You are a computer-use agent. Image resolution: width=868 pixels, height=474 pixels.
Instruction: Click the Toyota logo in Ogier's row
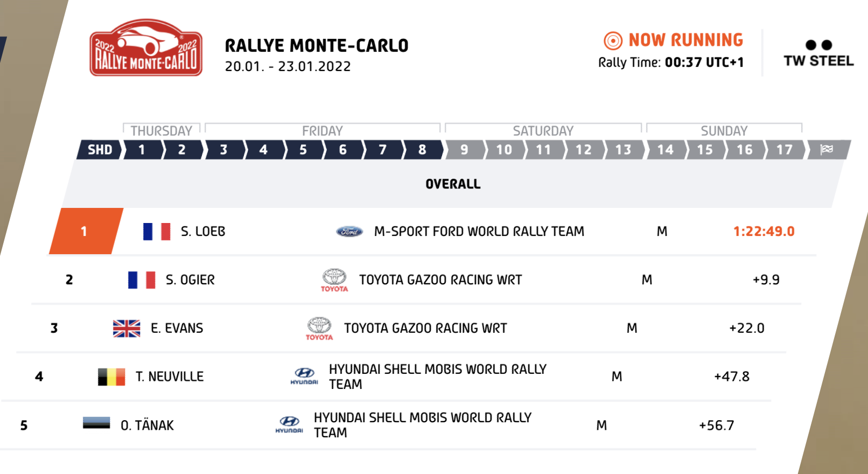(334, 280)
